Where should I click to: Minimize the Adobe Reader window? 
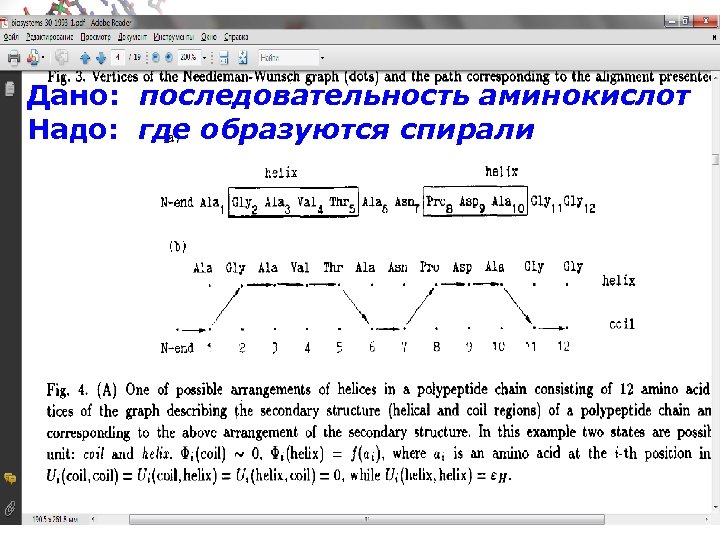(x=672, y=21)
